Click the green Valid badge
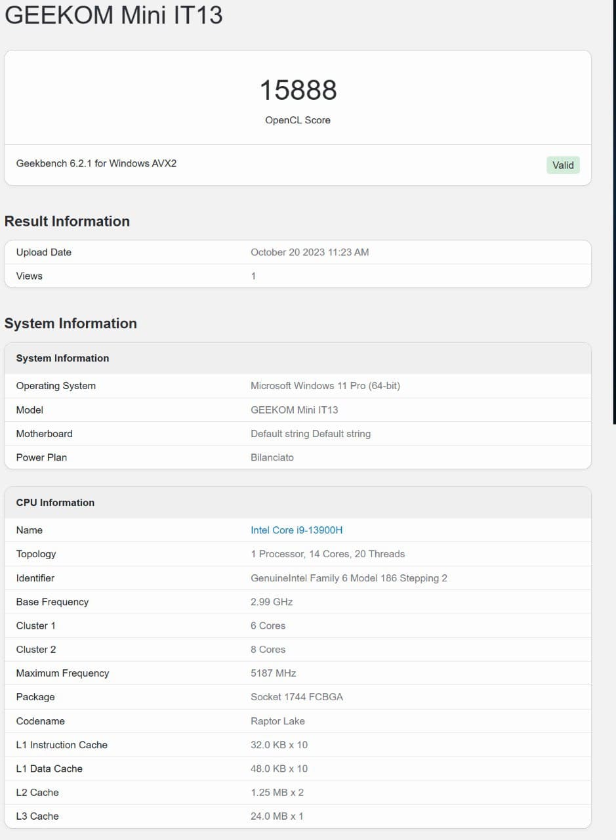The height and width of the screenshot is (840, 616). 563,165
